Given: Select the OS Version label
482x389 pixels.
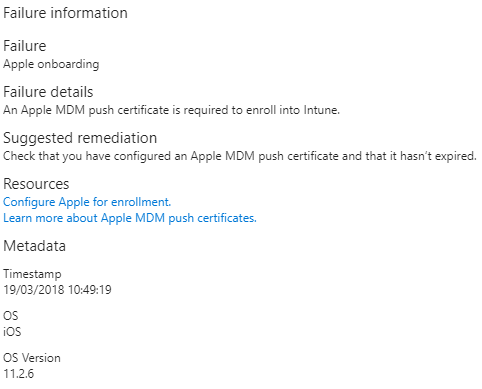Looking at the screenshot, I should tap(32, 358).
